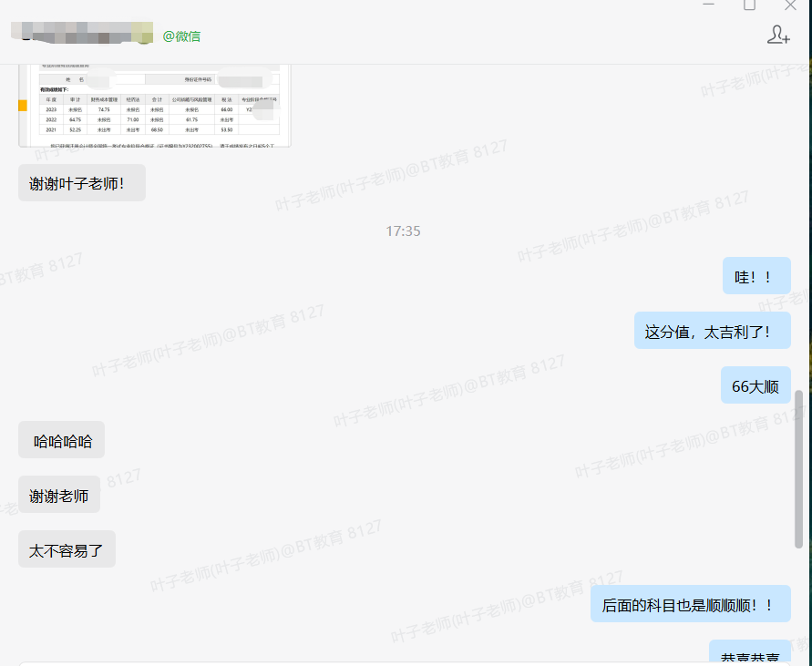Maximize the chat window
The width and height of the screenshot is (812, 666).
click(x=749, y=5)
